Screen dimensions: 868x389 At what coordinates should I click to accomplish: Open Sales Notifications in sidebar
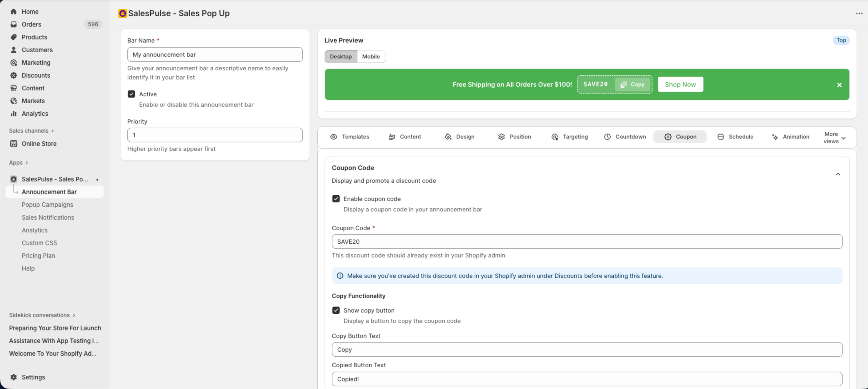48,217
